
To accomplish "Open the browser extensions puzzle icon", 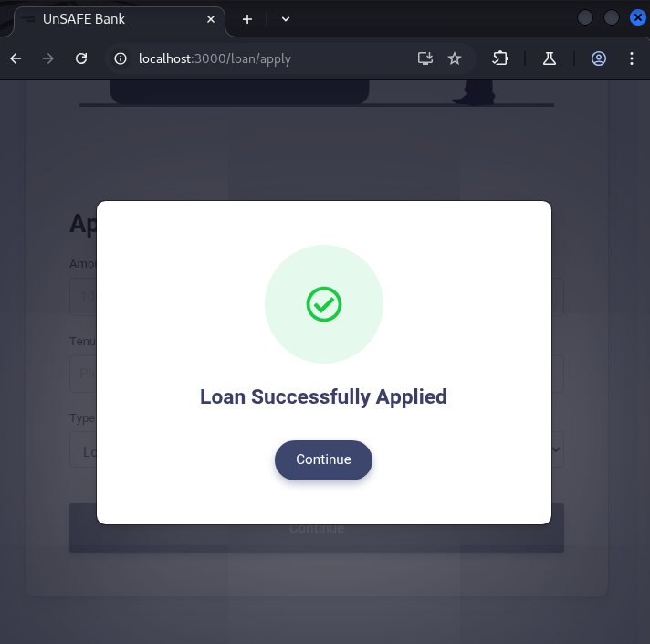I will click(500, 58).
